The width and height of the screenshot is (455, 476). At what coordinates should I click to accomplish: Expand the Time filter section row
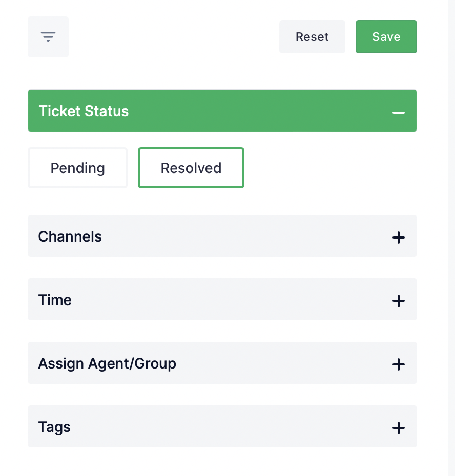point(222,299)
